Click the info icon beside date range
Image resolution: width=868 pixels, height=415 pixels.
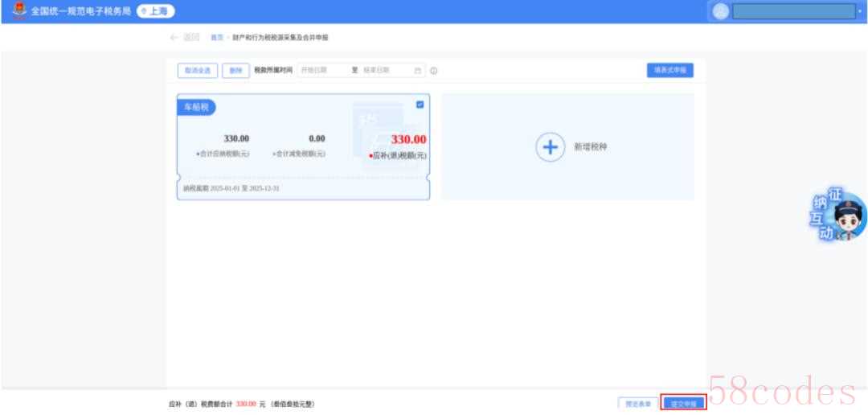click(434, 71)
